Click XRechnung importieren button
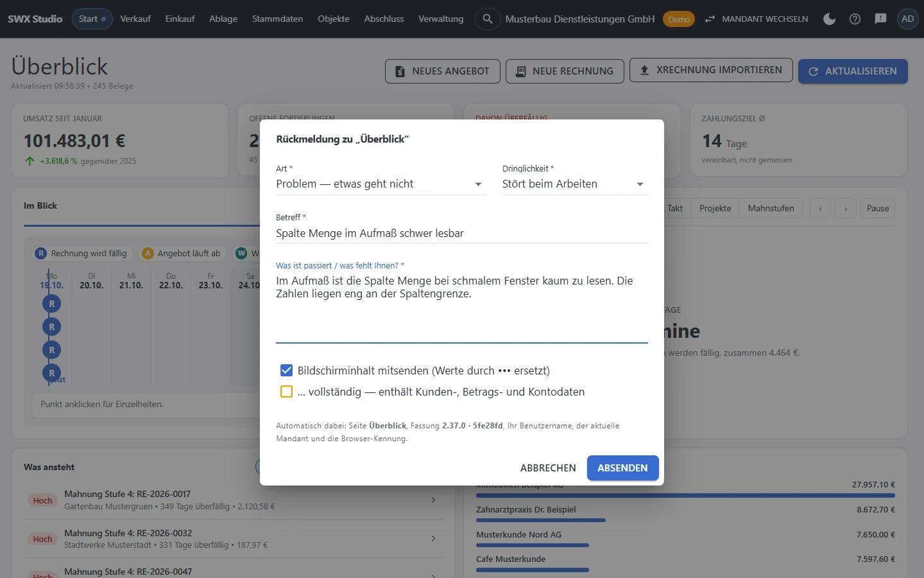Viewport: 924px width, 578px height. point(711,70)
